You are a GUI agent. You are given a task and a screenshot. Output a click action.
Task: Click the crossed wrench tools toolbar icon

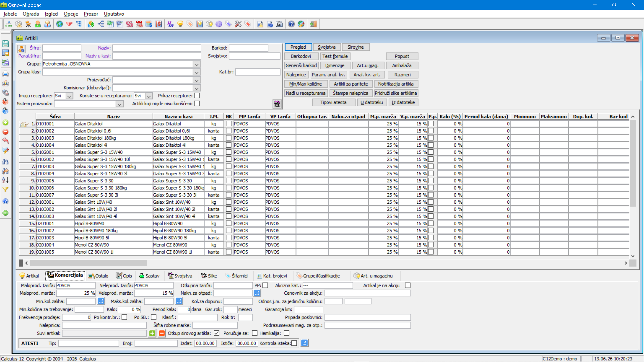[238, 24]
